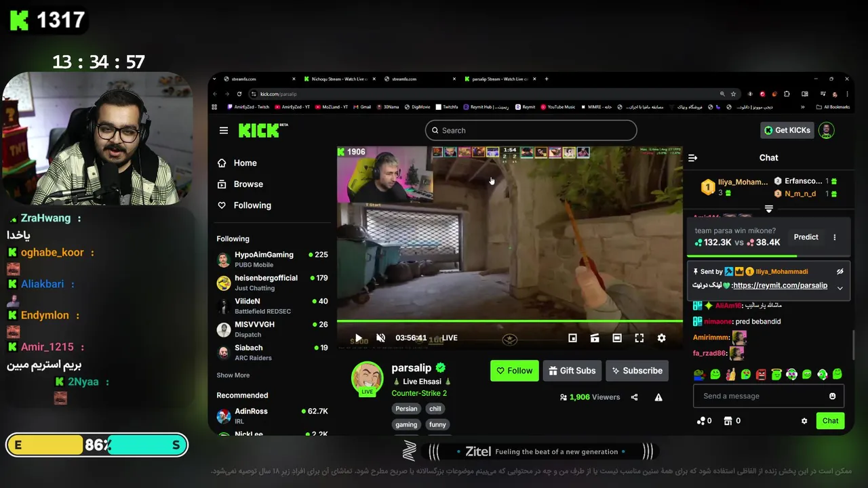Send message with Chat button
The image size is (868, 488).
point(830,421)
